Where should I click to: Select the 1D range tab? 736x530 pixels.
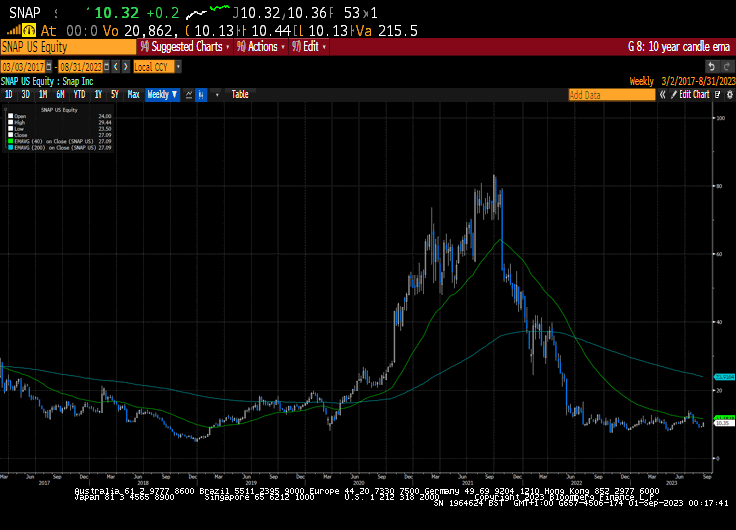click(8, 95)
